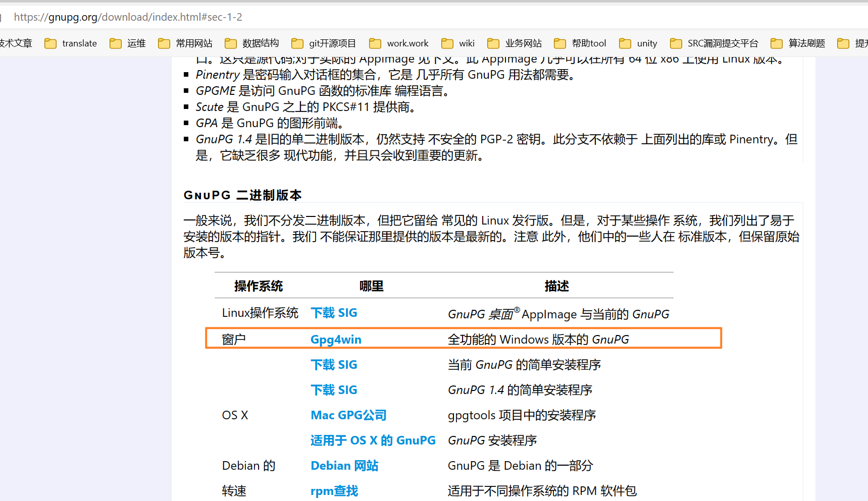Screen dimensions: 868x501
Task: Open the 帮助tool bookmark folder
Action: click(x=580, y=43)
